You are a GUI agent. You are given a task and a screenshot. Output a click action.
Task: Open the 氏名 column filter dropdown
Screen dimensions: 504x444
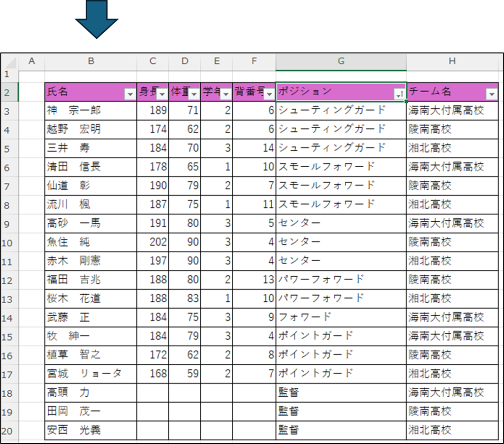click(x=130, y=94)
